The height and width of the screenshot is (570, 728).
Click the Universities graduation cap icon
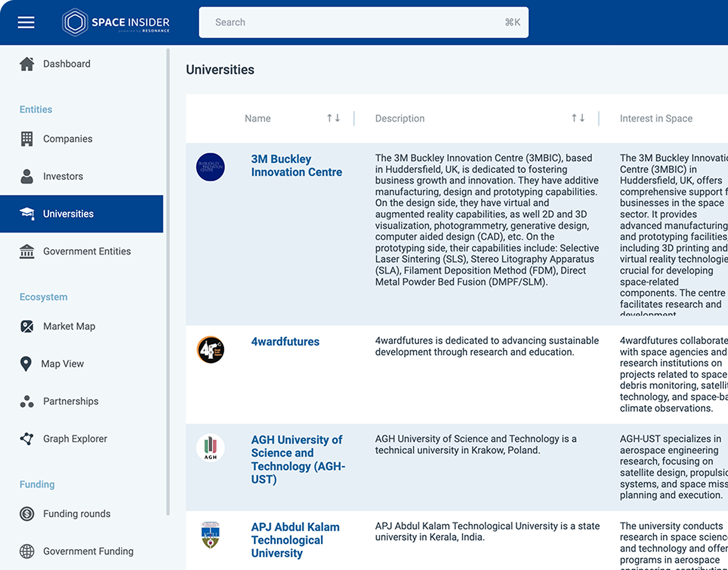click(x=27, y=214)
